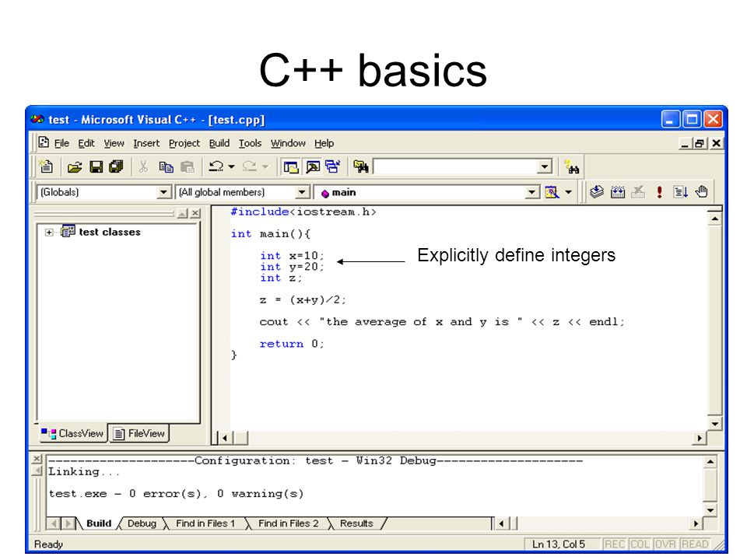The width and height of the screenshot is (747, 560).
Task: Open the Window menu
Action: point(288,143)
